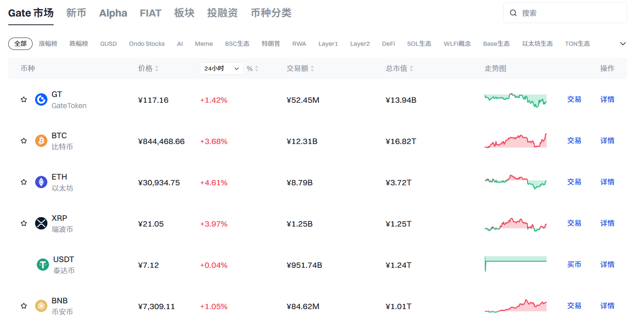Sort by price using the 价格 arrows
This screenshot has width=644, height=324.
click(x=157, y=69)
